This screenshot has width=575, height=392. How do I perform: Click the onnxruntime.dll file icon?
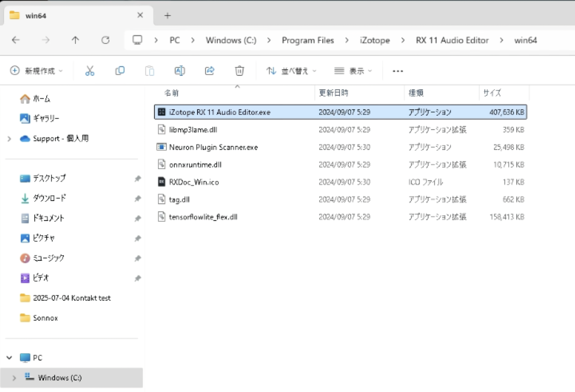[162, 164]
